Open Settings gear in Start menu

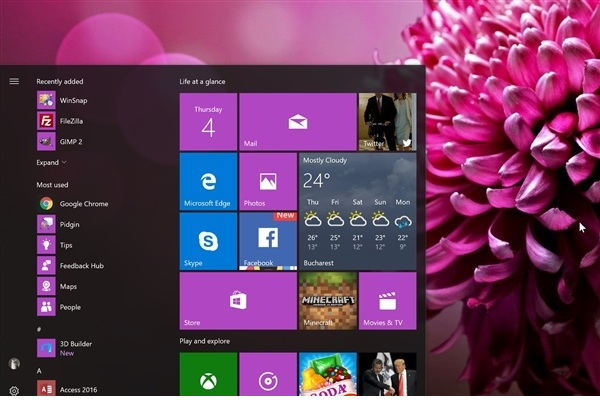(14, 391)
